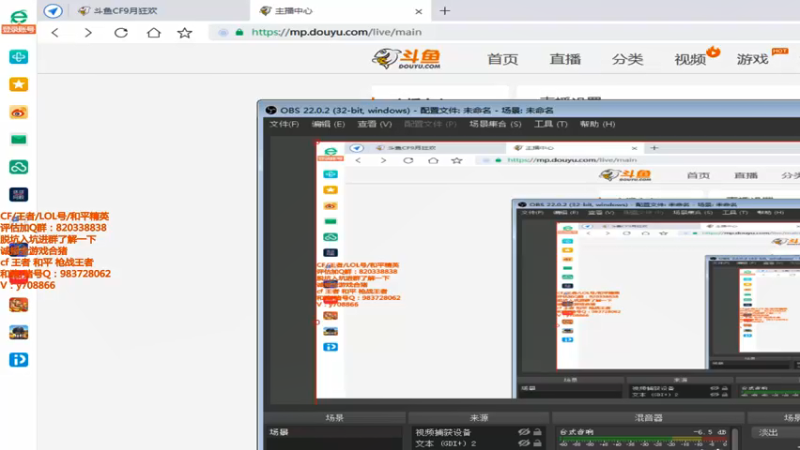Open the green cloud sidebar icon
The image size is (800, 450).
tap(18, 167)
